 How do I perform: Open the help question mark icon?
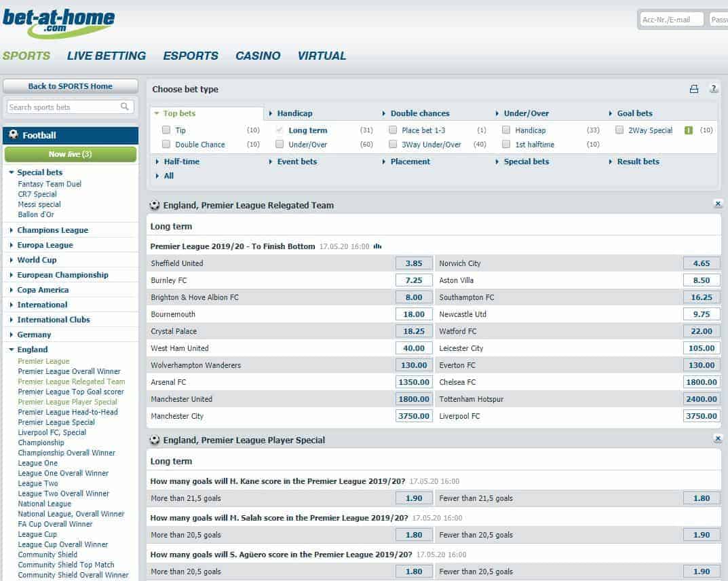[714, 89]
